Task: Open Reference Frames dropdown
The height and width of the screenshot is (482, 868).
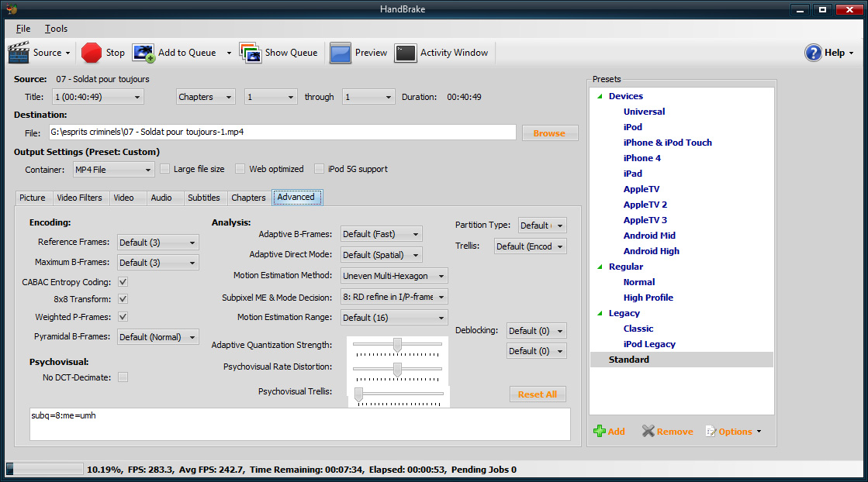Action: pos(157,243)
